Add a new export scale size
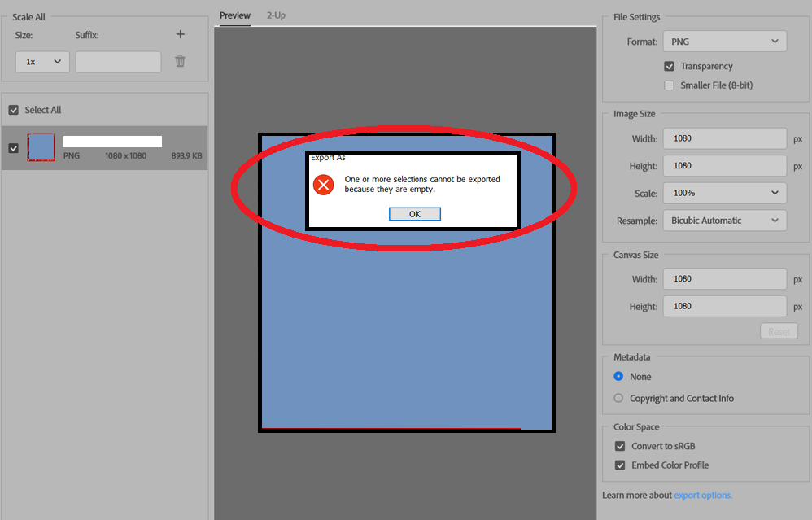The image size is (812, 520). tap(180, 34)
